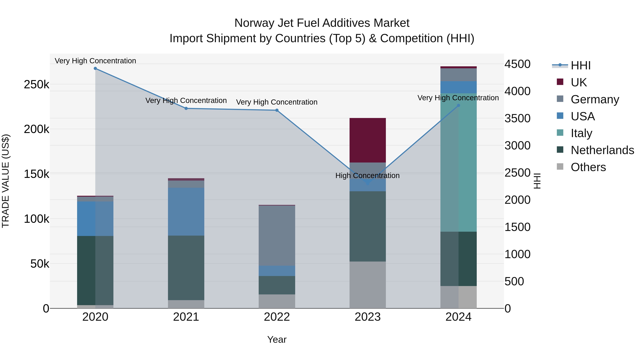
Task: Click the 2021 x-axis label
Action: 186,317
